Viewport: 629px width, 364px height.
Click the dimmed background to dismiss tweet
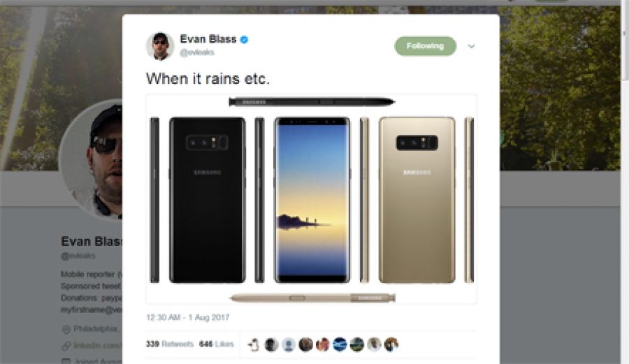tap(562, 261)
